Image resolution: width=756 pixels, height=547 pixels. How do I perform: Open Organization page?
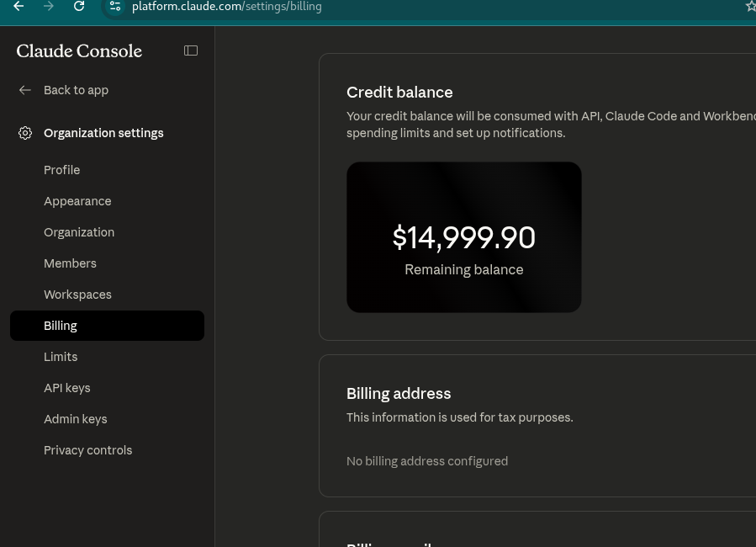[79, 232]
